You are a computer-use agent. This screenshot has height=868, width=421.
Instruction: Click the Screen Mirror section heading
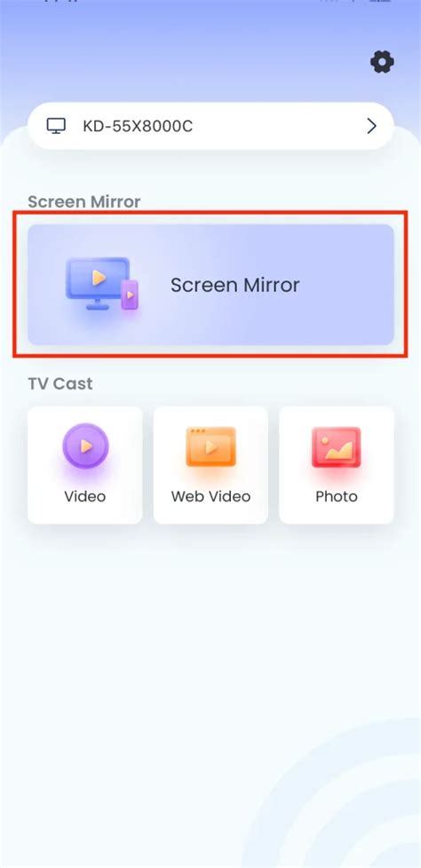coord(84,201)
